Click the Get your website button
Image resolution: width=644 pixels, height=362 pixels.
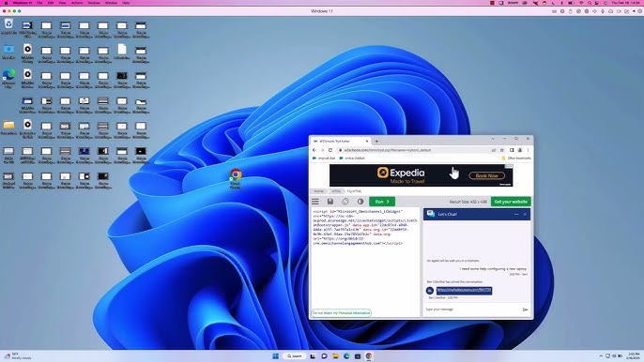tap(511, 202)
